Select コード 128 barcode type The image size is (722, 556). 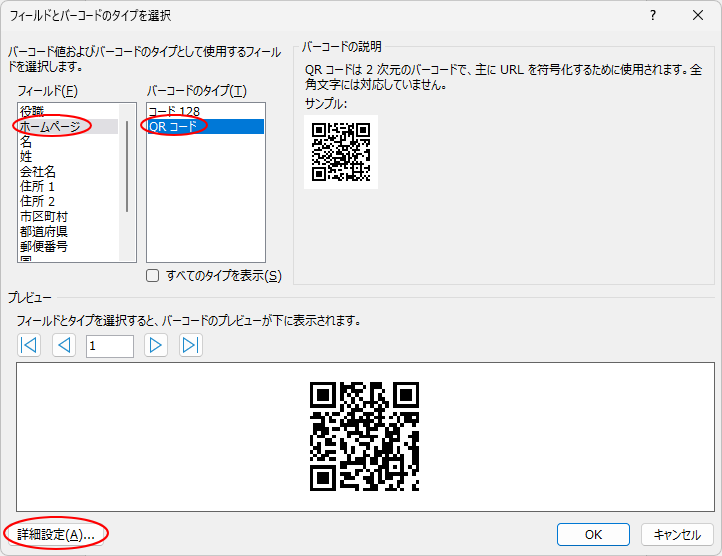(175, 111)
